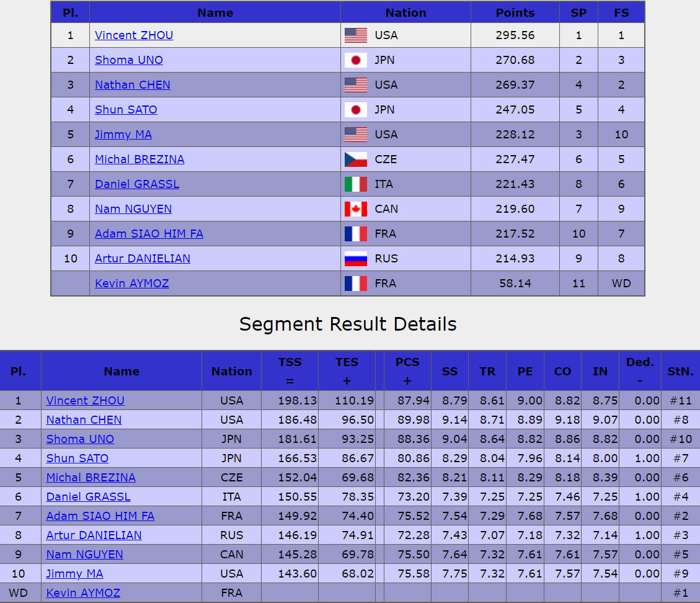This screenshot has width=700, height=603.
Task: Click the Italian flag icon beside ITA
Action: point(356,184)
